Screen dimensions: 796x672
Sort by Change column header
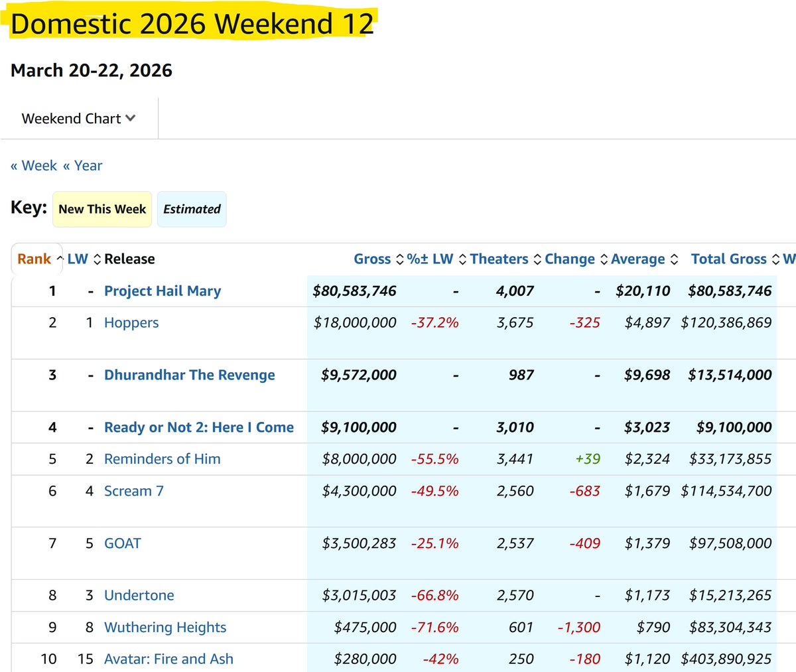[570, 259]
